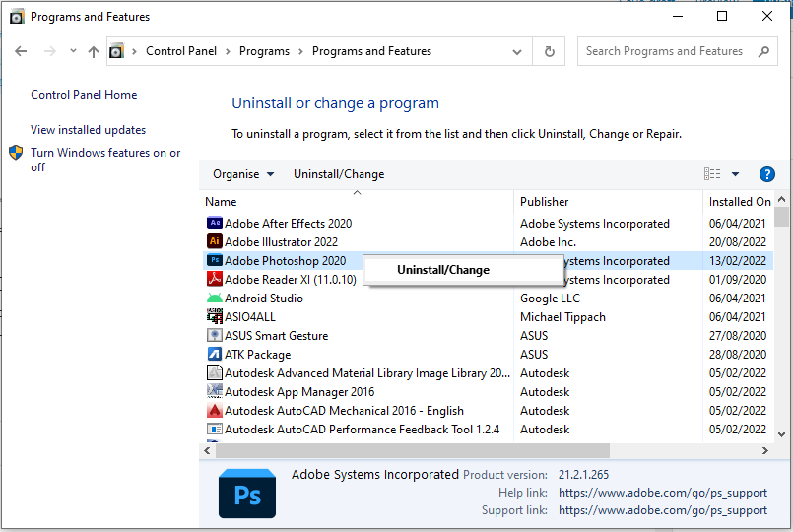This screenshot has width=793, height=532.
Task: Open the Photoshop Support link URL
Action: [x=663, y=510]
